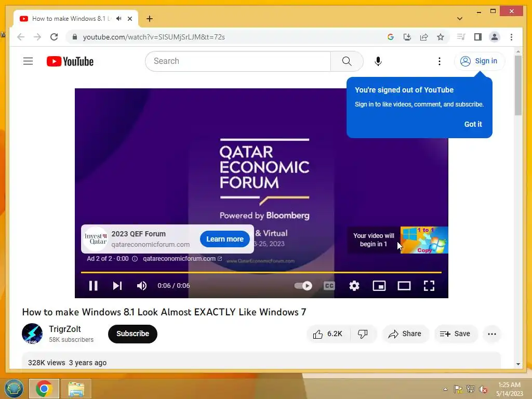Click the muted volume tray icon
The image size is (532, 399).
coord(483,389)
